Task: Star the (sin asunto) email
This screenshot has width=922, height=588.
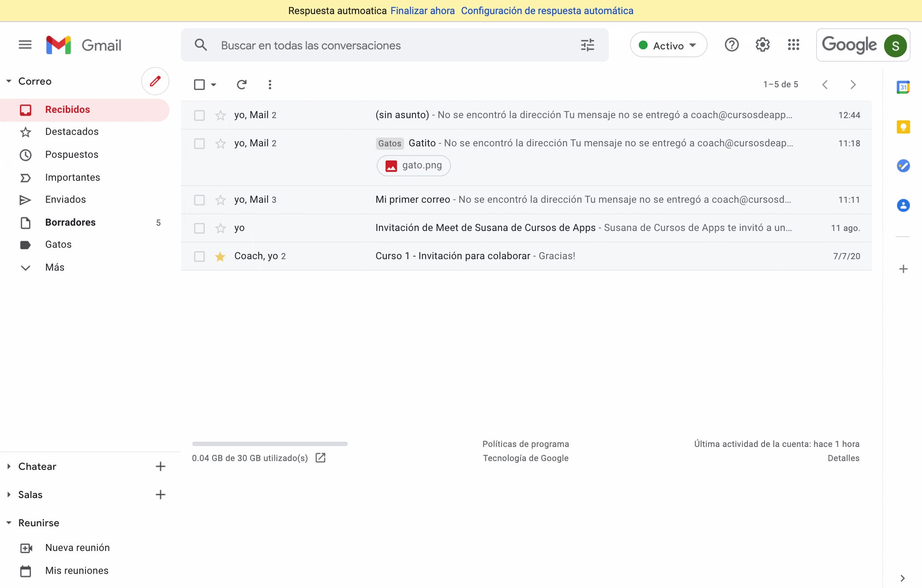Action: click(220, 115)
